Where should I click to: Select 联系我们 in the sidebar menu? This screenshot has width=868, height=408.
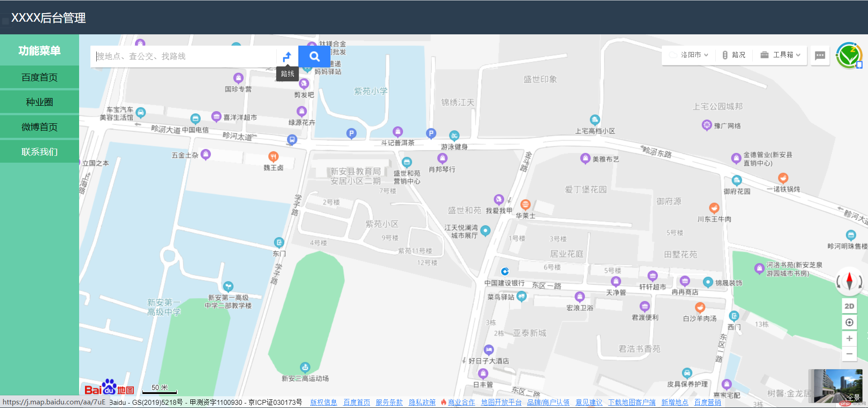pos(39,152)
